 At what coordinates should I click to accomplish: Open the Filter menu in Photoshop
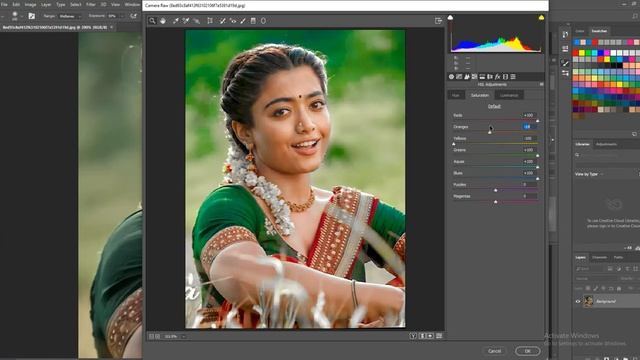pyautogui.click(x=91, y=4)
